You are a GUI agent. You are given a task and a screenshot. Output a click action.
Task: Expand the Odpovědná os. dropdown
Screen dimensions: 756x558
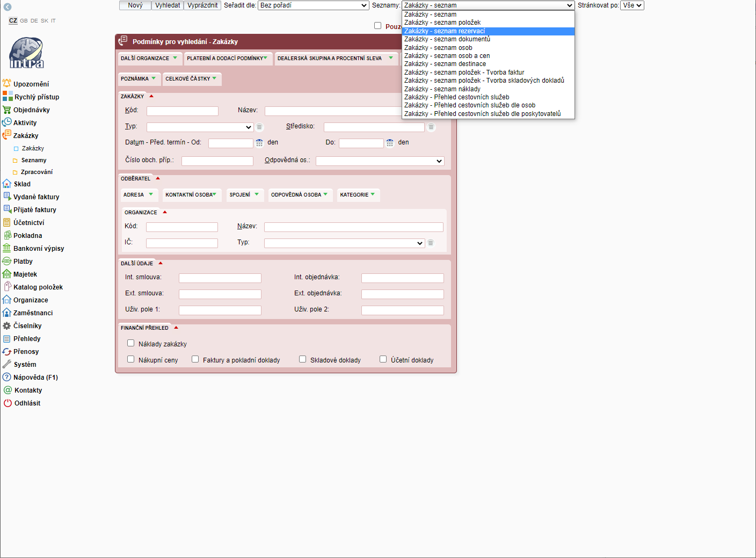click(380, 161)
